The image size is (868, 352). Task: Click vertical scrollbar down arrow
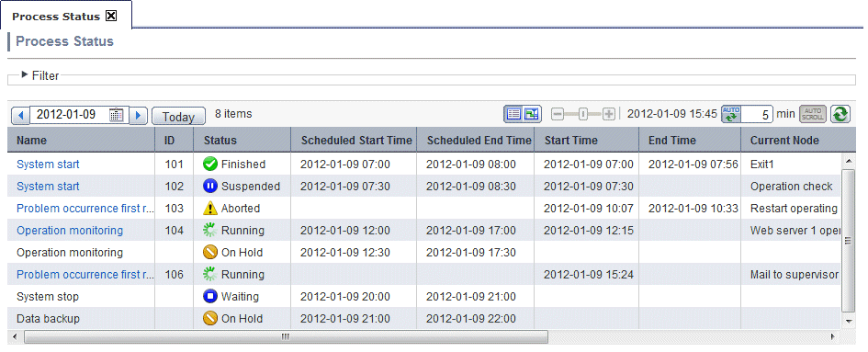click(848, 322)
